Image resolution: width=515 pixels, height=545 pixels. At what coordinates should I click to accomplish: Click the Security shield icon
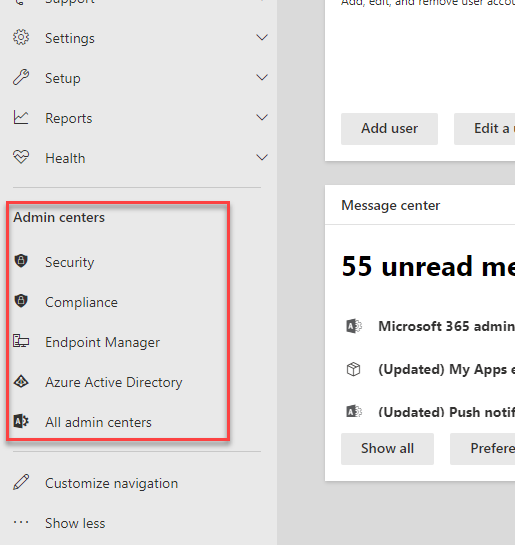(21, 261)
